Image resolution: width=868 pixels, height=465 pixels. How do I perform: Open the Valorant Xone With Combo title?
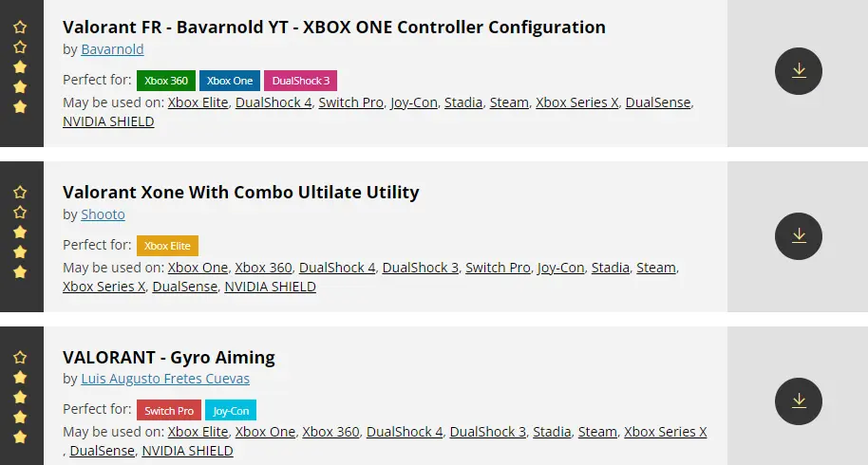point(241,192)
